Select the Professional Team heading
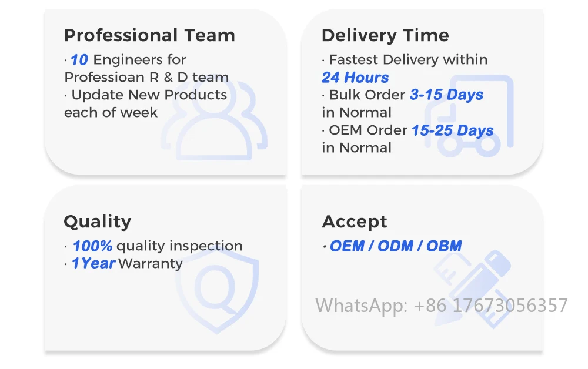The width and height of the screenshot is (588, 369). click(x=149, y=35)
